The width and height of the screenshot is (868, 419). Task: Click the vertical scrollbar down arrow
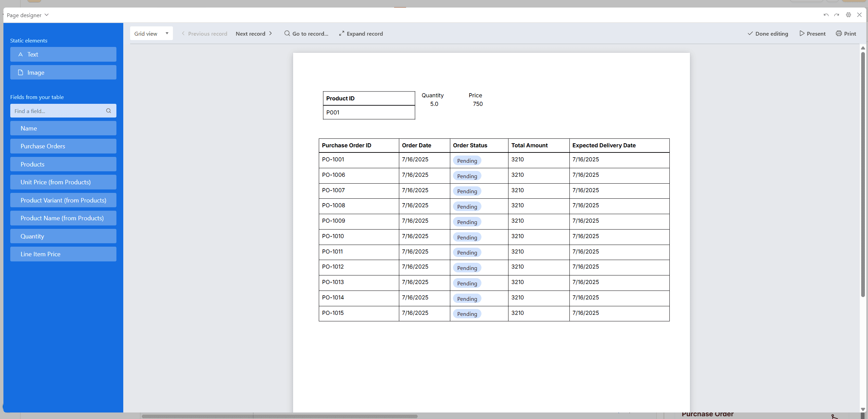click(863, 409)
